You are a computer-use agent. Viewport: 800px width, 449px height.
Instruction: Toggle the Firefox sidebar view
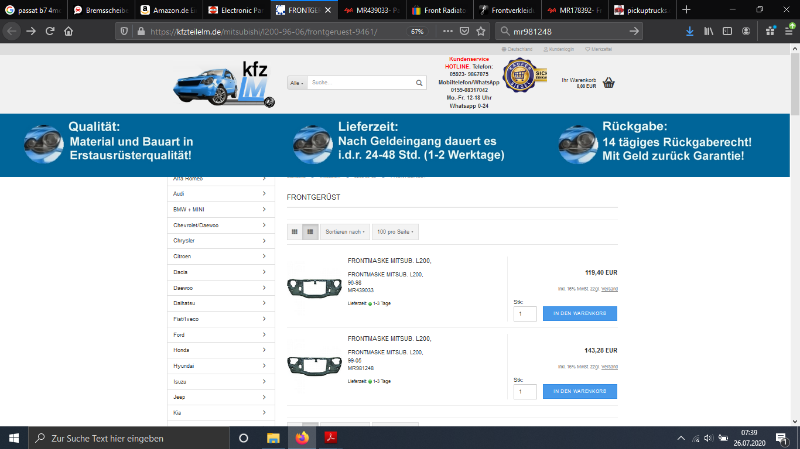click(x=727, y=32)
